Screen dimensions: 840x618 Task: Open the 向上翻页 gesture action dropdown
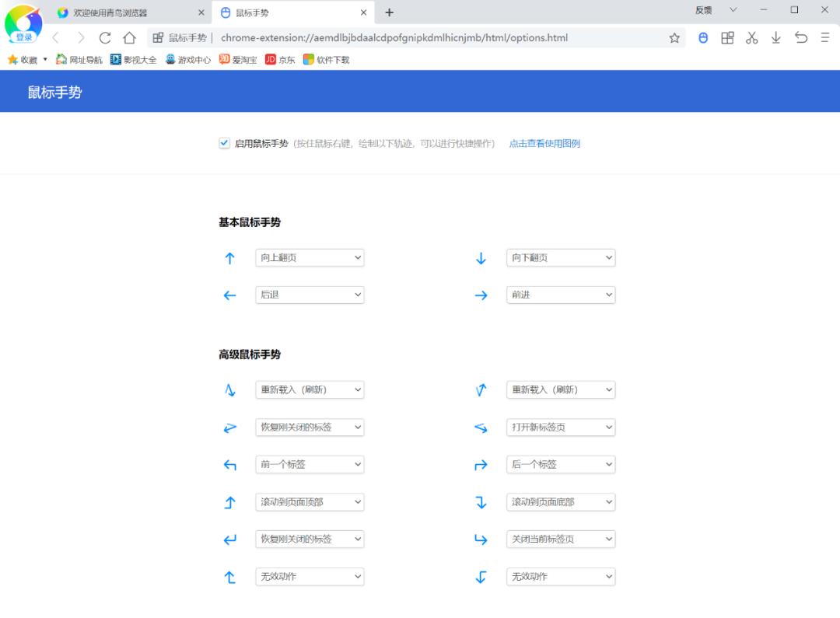309,257
